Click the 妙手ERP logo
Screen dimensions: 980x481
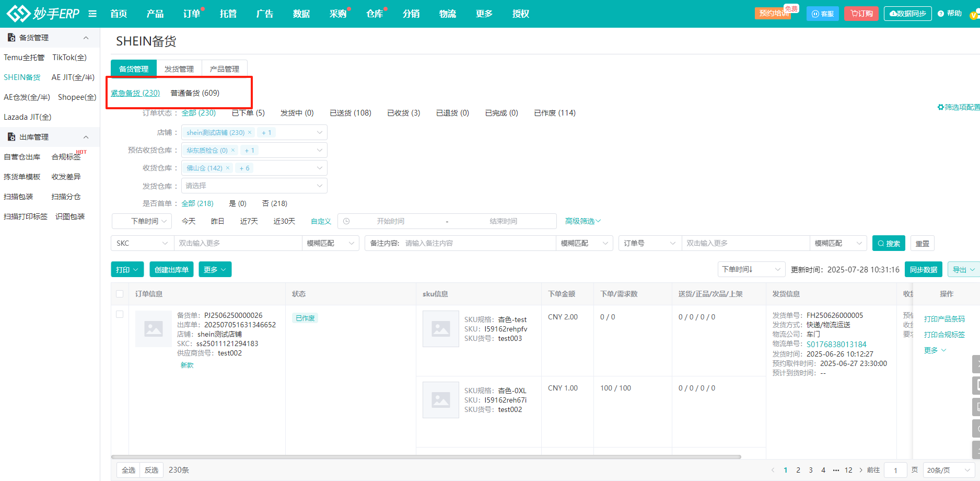click(x=43, y=14)
